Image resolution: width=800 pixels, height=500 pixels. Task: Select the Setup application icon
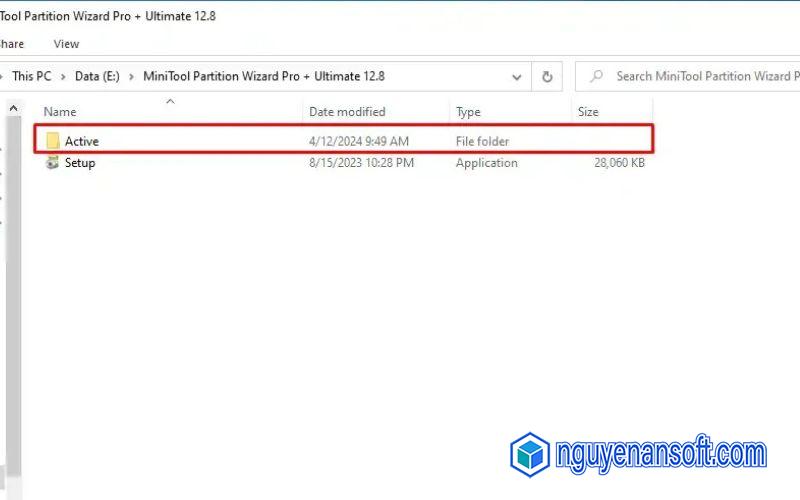(52, 163)
